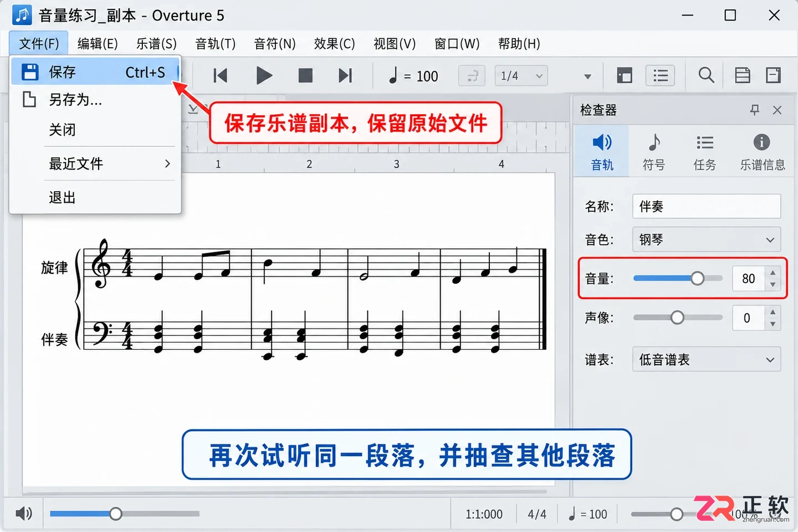This screenshot has height=532, width=798.
Task: Select 保存 in the file menu
Action: pos(95,72)
